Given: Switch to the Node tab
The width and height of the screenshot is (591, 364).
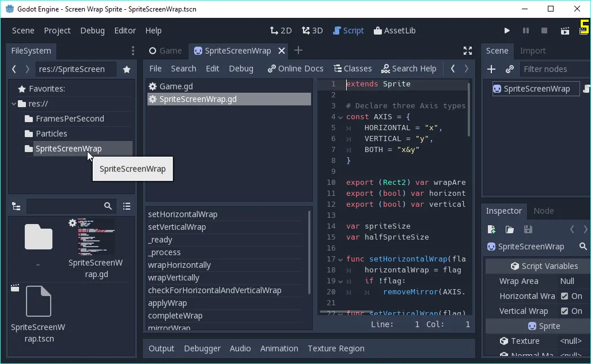Looking at the screenshot, I should click(544, 211).
